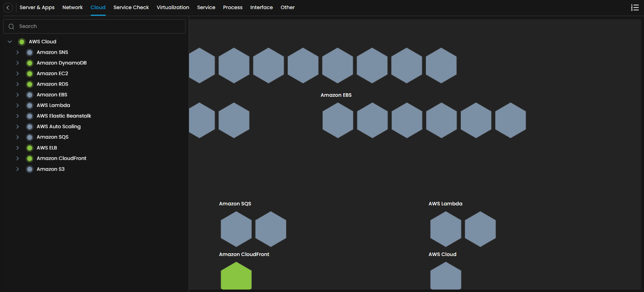The width and height of the screenshot is (644, 292).
Task: Click the Amazon EC2 green status circle
Action: (x=30, y=74)
